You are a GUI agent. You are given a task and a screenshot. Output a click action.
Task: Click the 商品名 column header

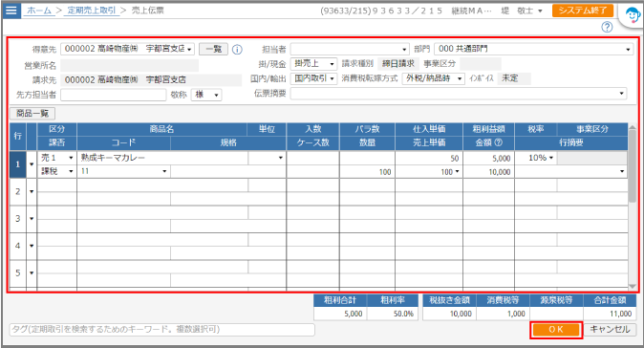[x=161, y=129]
